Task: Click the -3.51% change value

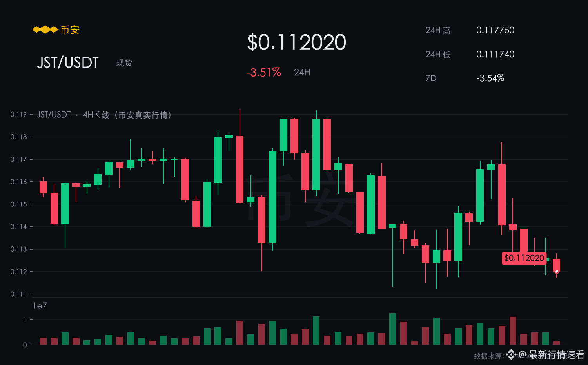Action: click(263, 73)
